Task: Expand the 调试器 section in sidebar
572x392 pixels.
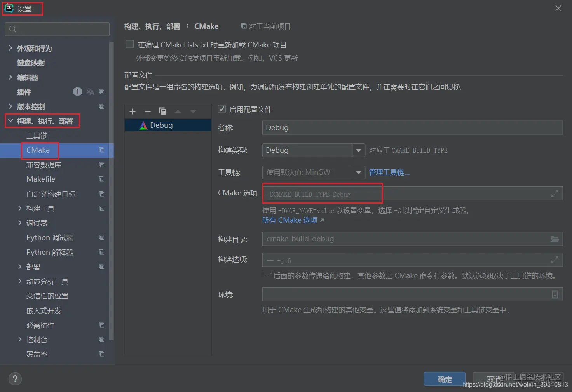Action: [x=20, y=223]
